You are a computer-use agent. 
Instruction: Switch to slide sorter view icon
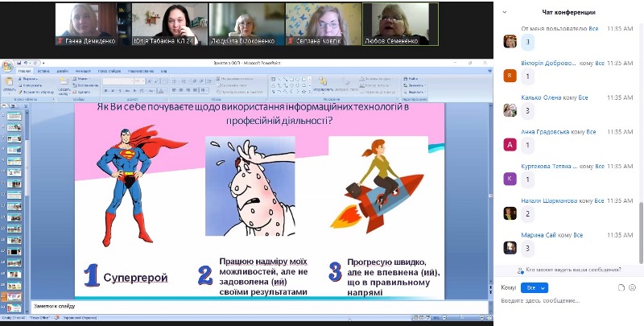coord(422,317)
